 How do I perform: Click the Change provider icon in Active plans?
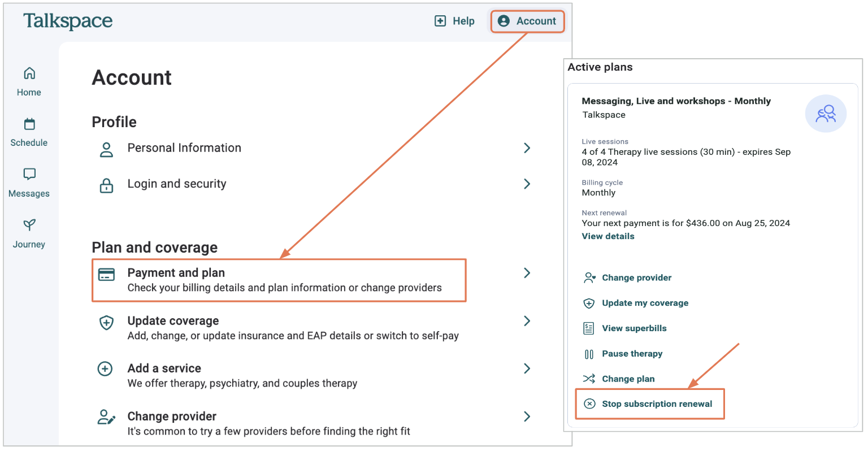589,277
